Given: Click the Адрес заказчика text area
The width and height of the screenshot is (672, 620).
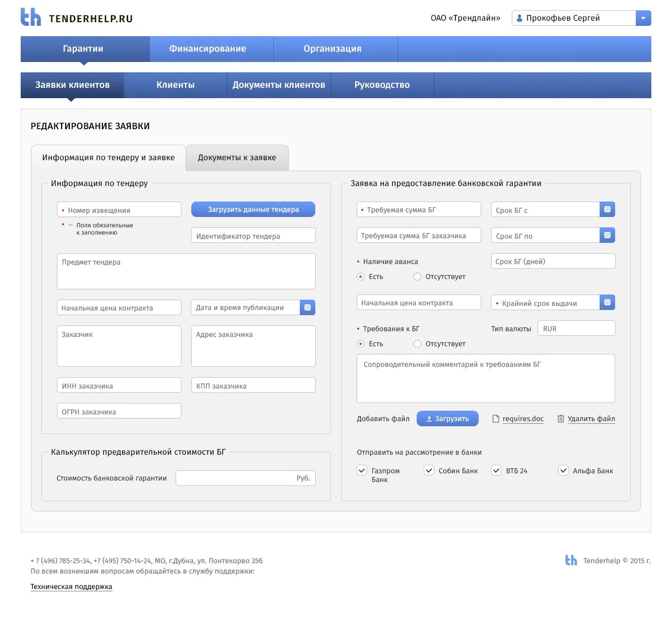Looking at the screenshot, I should tap(253, 346).
